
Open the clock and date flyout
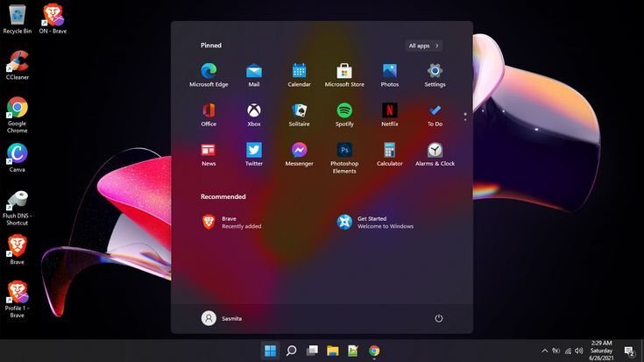(601, 351)
